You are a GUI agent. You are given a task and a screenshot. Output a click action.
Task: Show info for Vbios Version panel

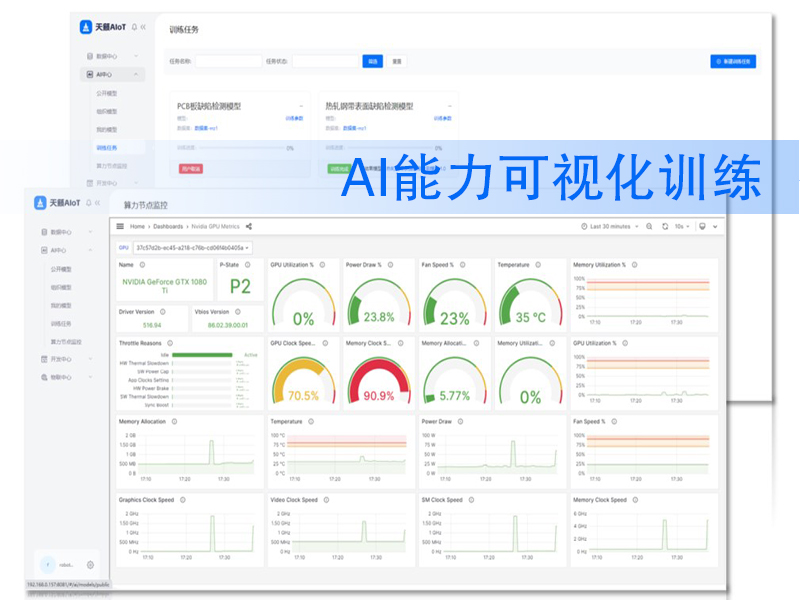[x=238, y=312]
